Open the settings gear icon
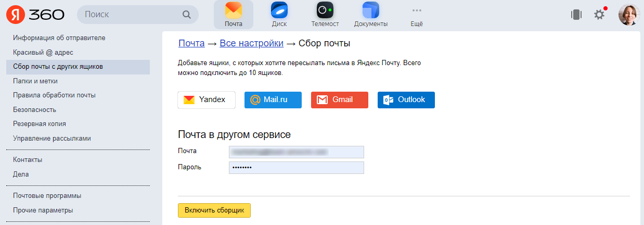 599,15
